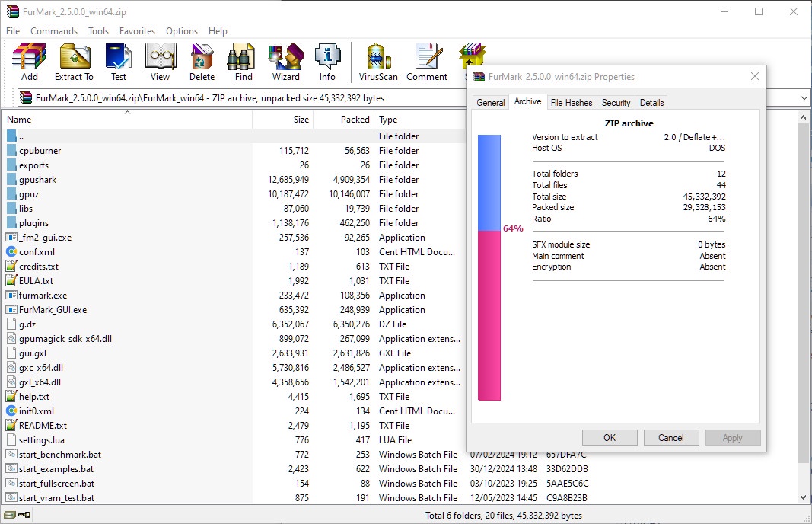Click the g.dz file icon

tap(11, 324)
